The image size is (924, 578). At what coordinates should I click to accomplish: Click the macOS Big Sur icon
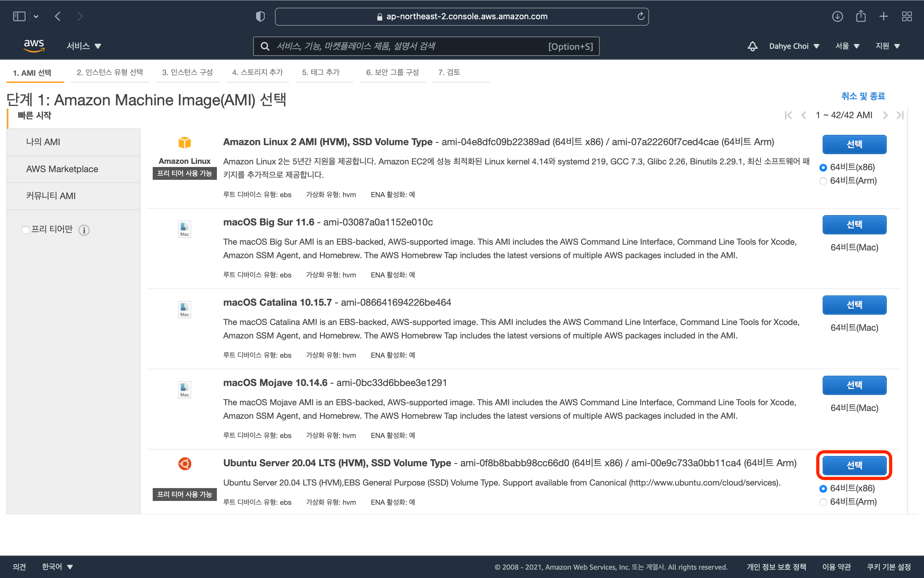(x=184, y=229)
